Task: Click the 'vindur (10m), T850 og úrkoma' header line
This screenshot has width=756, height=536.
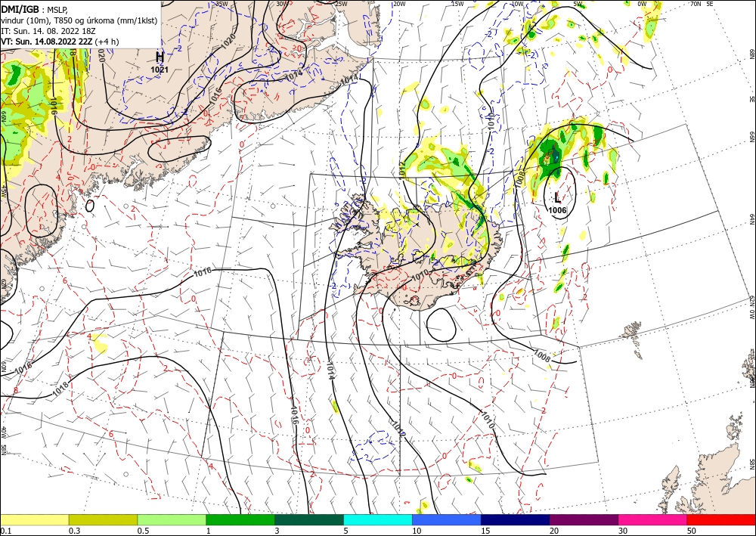Action: (x=79, y=20)
